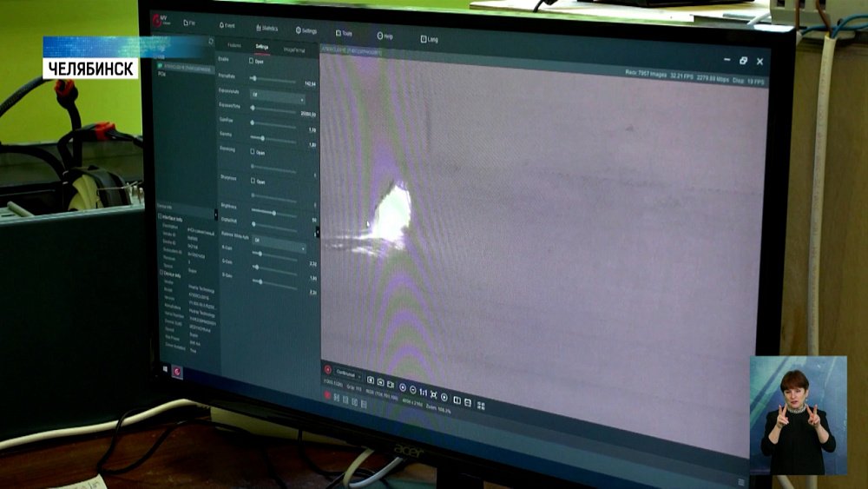Expand the ExposureAuto dropdown
868x489 pixels.
point(277,94)
